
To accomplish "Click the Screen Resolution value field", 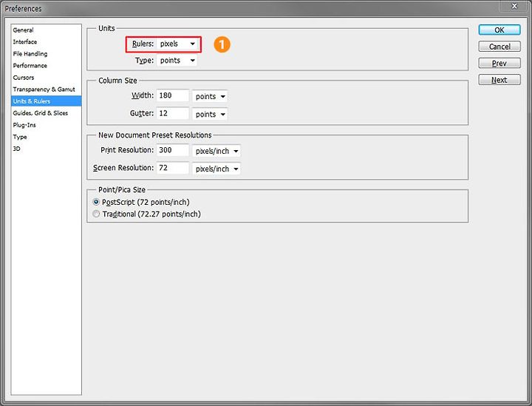I will pos(173,168).
